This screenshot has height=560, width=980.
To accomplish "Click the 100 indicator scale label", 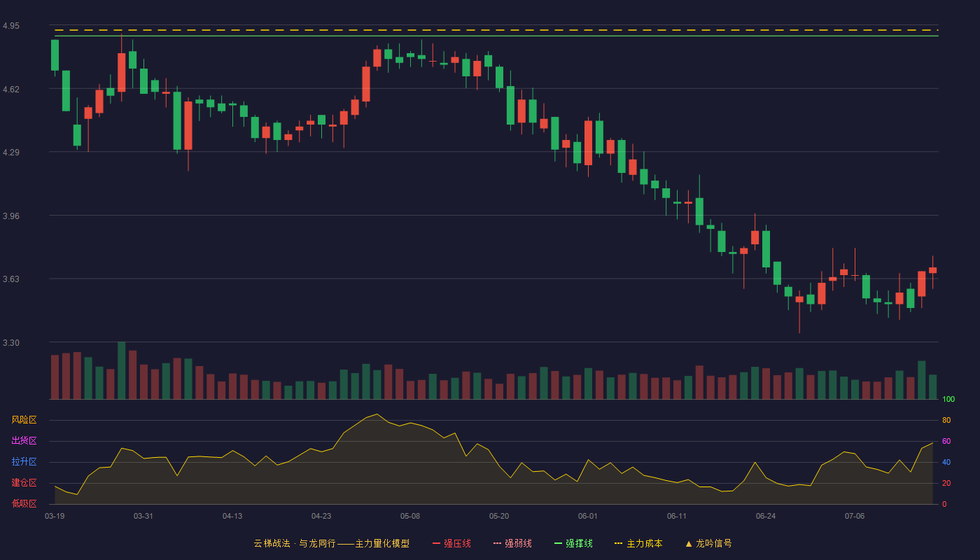I will click(948, 399).
